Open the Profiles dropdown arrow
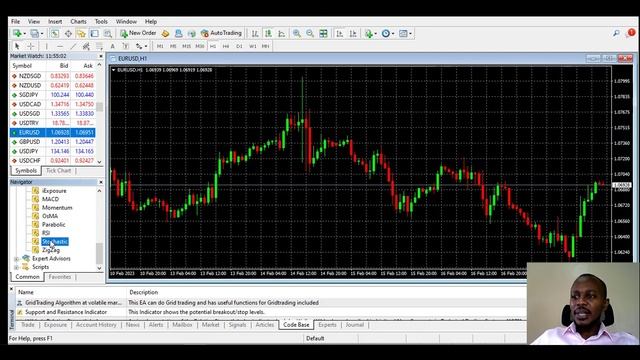 point(42,33)
